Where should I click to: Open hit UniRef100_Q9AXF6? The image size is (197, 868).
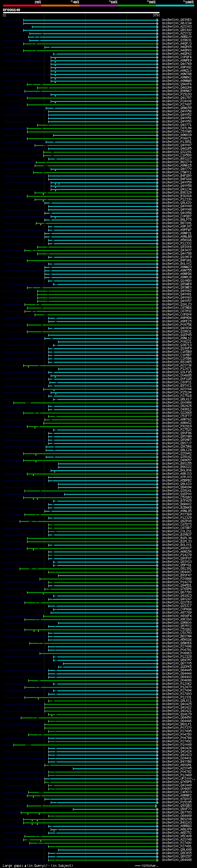[x=176, y=84]
